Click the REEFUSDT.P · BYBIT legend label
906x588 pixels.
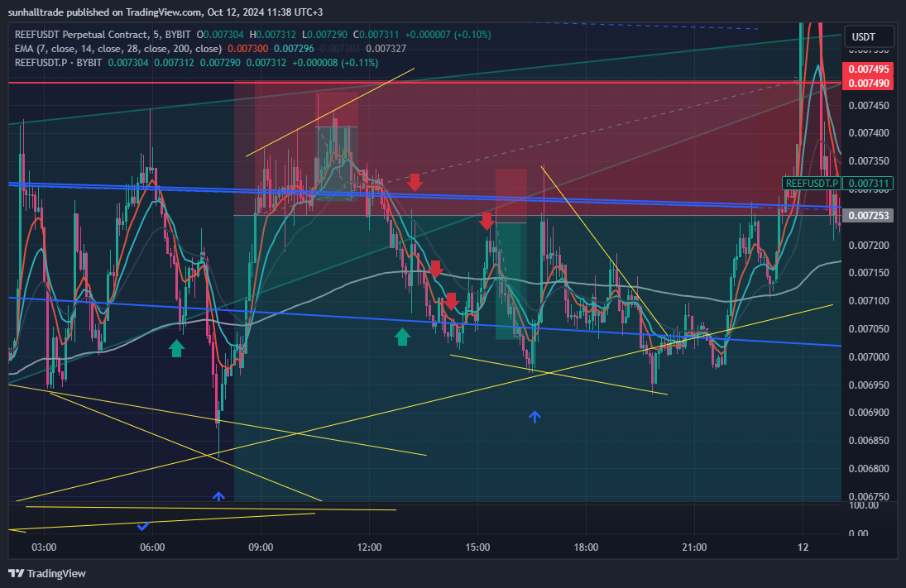(59, 62)
